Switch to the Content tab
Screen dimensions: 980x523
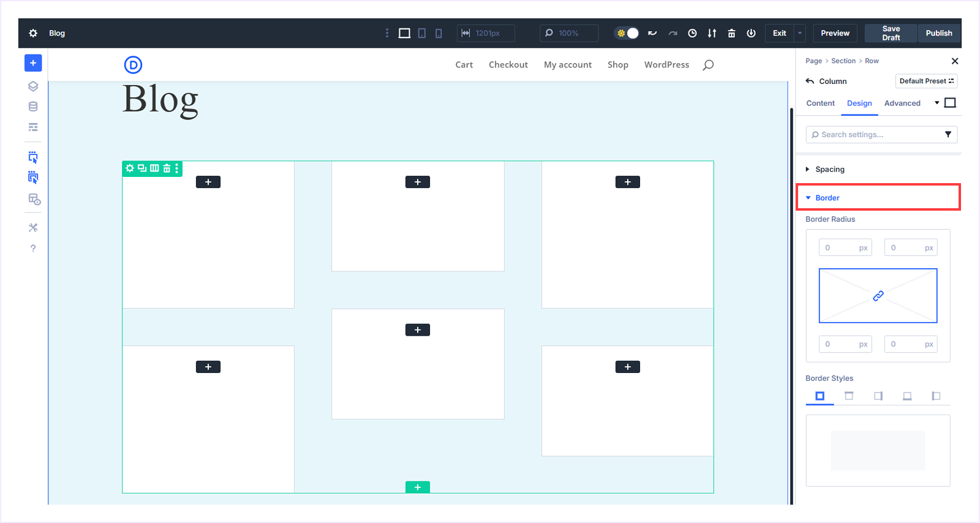click(x=820, y=103)
